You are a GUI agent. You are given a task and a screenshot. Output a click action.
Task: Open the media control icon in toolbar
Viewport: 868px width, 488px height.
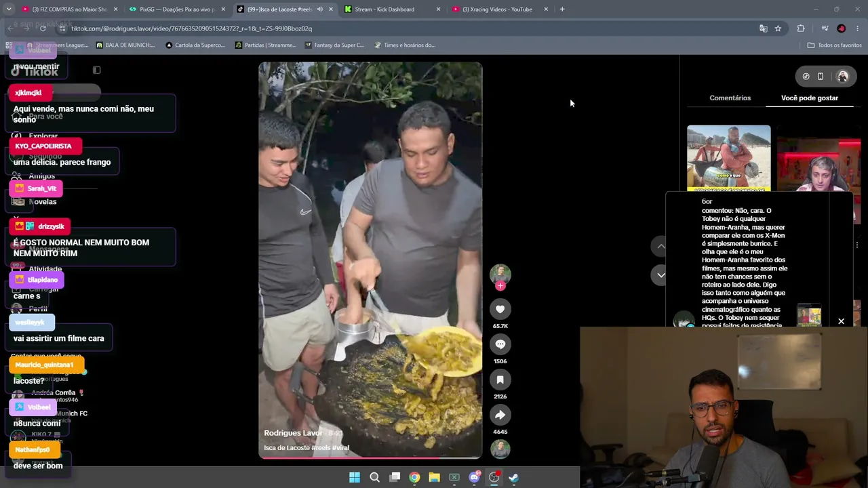coord(825,28)
